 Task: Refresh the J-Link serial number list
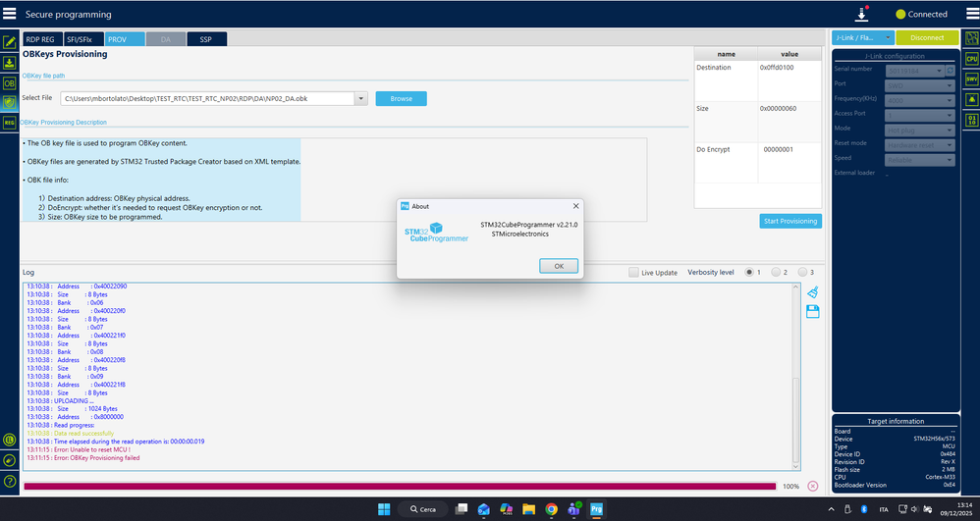(x=951, y=71)
